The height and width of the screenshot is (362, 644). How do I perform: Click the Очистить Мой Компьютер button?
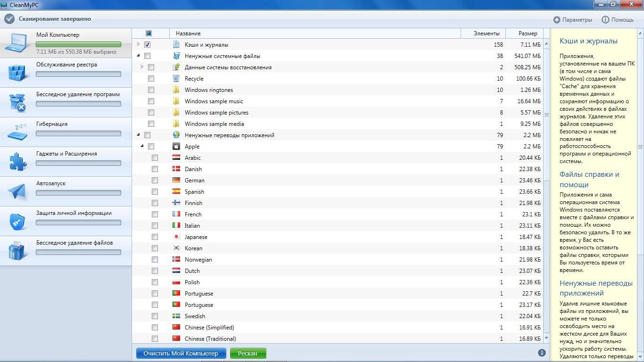click(x=181, y=353)
